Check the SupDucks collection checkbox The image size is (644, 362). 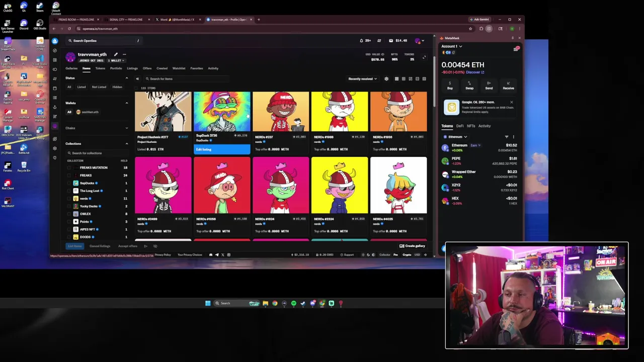[x=69, y=183]
